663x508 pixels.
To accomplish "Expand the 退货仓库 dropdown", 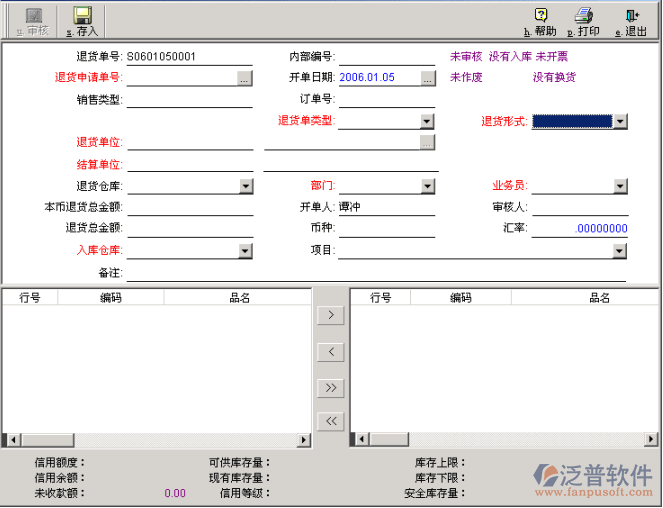I will tap(246, 186).
